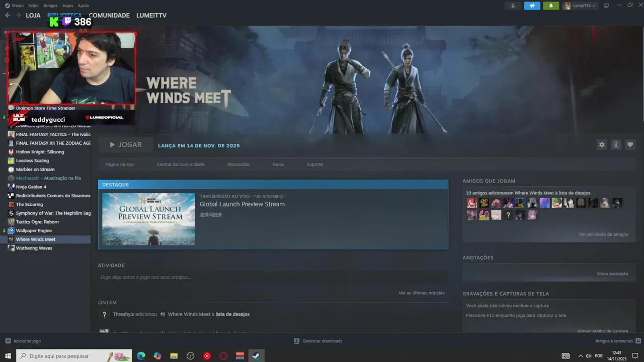Click the question mark friend avatar

(508, 215)
